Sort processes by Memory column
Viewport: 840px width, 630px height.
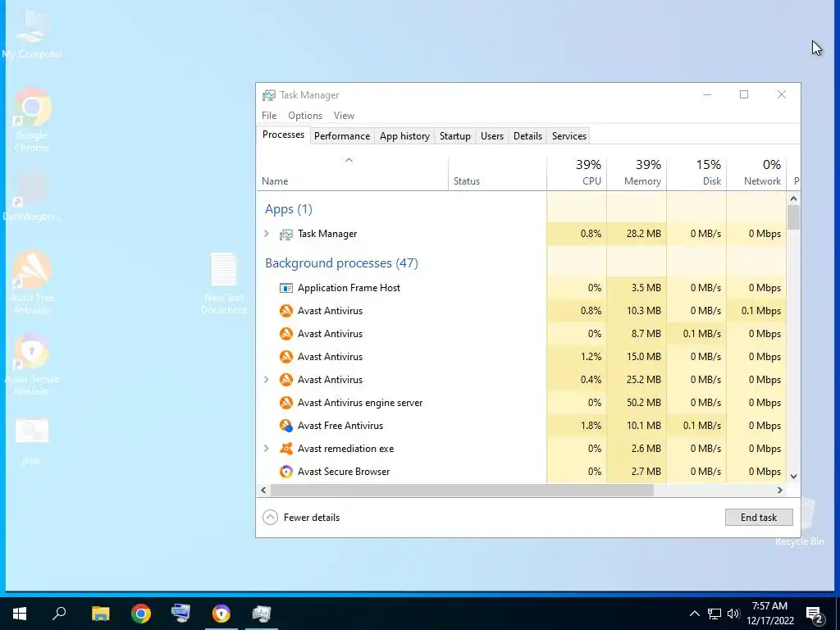tap(637, 173)
